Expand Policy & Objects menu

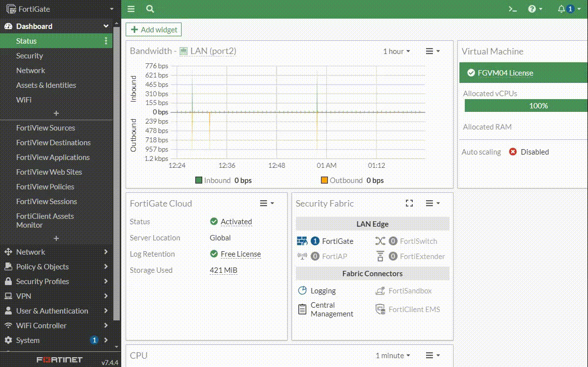point(56,266)
